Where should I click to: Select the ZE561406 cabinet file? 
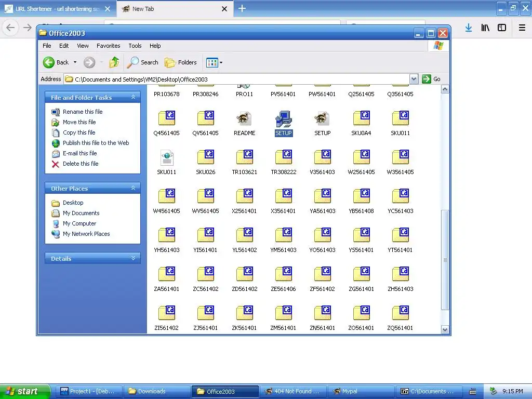click(x=284, y=274)
